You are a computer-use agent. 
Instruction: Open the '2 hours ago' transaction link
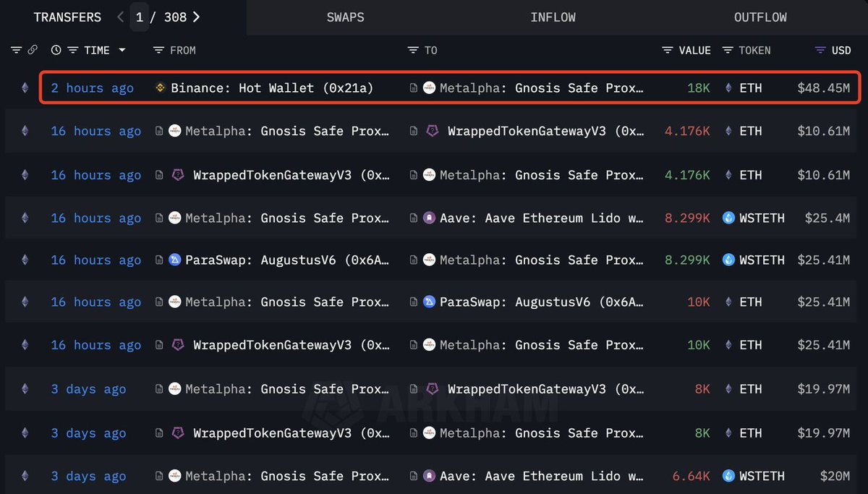click(x=92, y=88)
